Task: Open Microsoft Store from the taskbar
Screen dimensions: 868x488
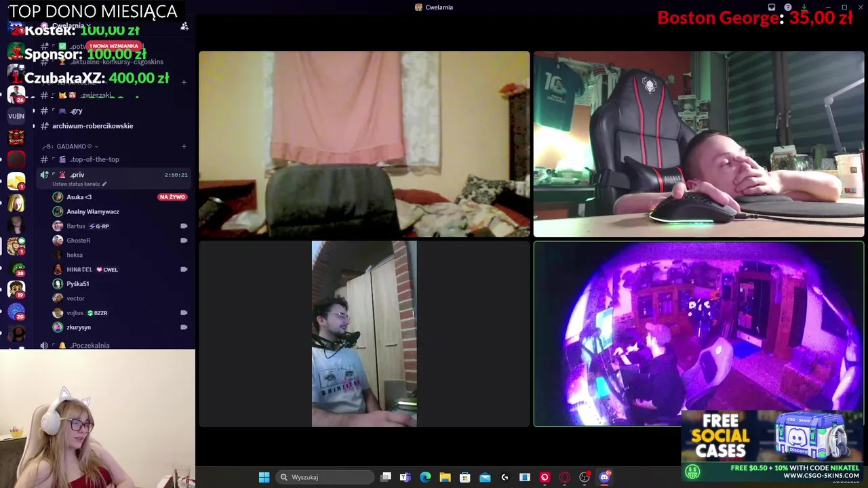Action: coord(465,477)
